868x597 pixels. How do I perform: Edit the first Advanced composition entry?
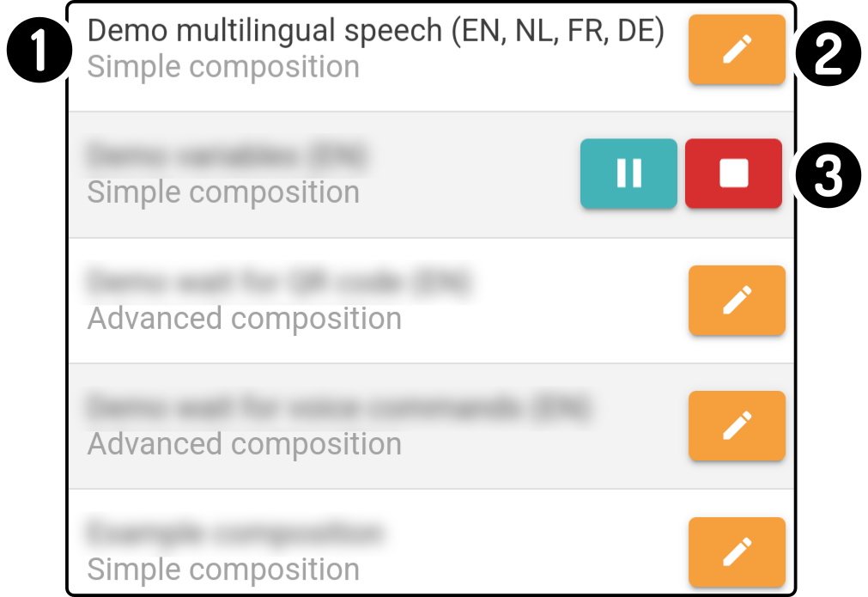(x=737, y=300)
